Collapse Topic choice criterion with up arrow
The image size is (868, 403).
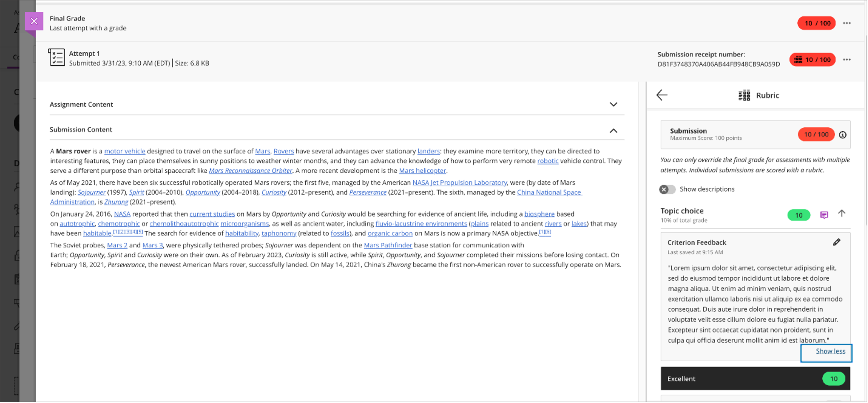pyautogui.click(x=842, y=213)
